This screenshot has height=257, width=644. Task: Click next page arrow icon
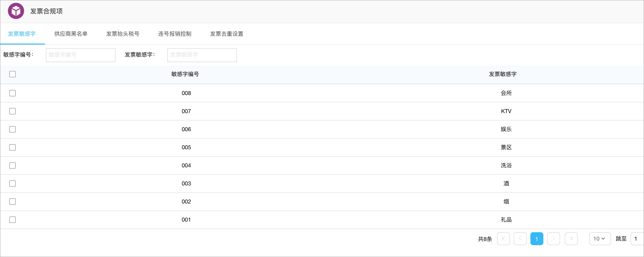[x=553, y=238]
